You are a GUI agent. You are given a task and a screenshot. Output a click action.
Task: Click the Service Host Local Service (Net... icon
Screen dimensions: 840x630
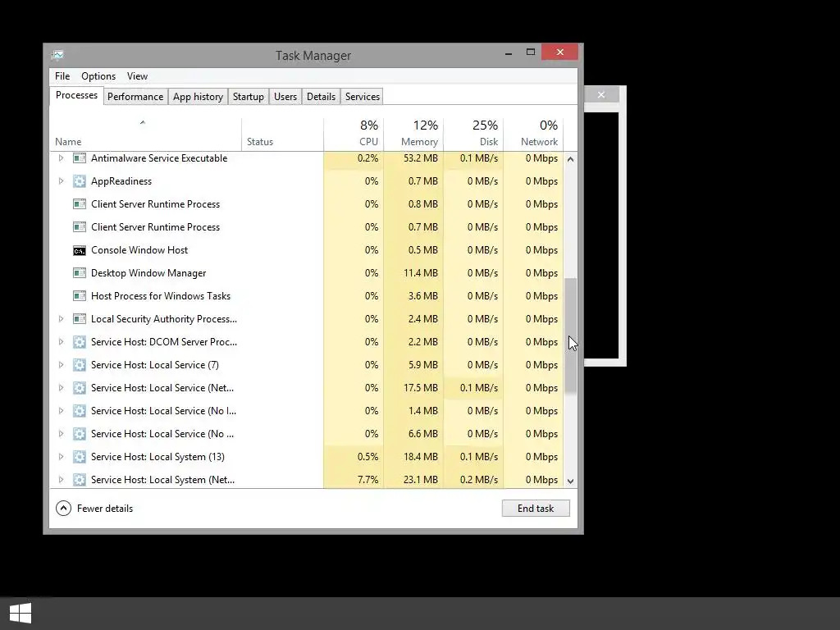(80, 388)
